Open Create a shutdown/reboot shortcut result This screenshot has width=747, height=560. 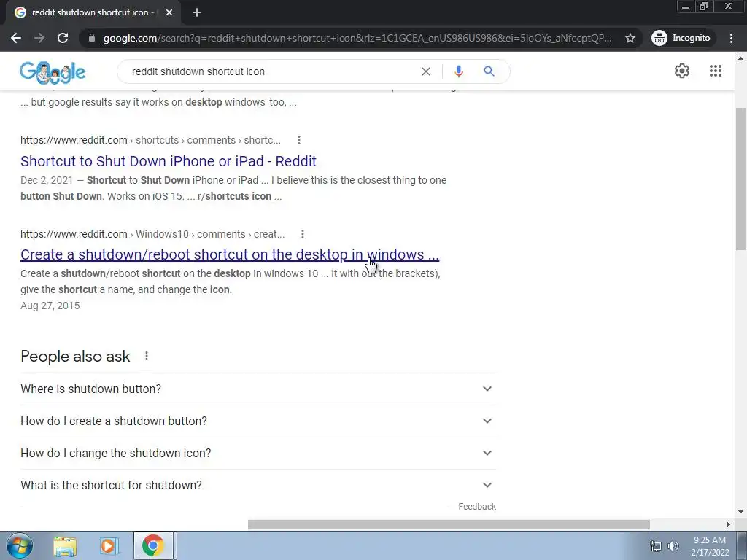(230, 254)
